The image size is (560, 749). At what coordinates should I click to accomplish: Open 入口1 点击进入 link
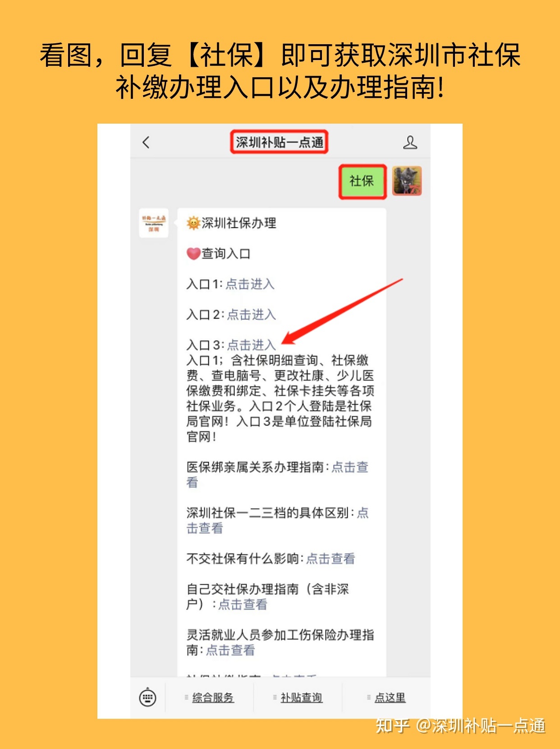250,284
